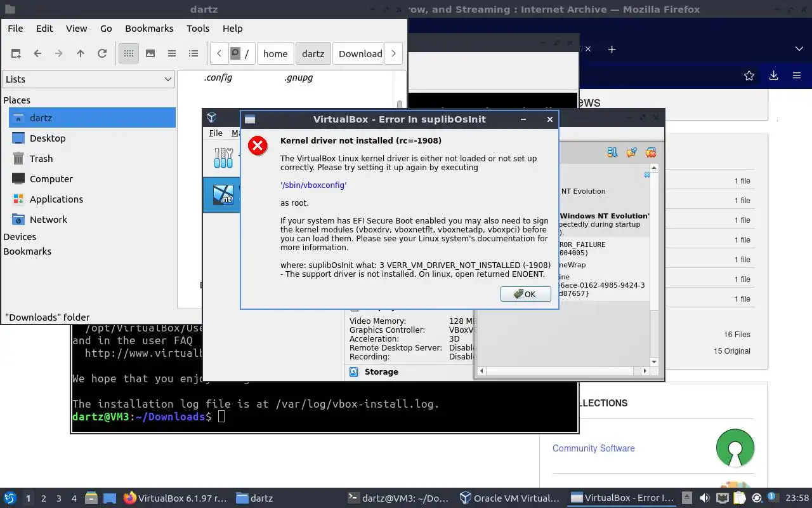Screen dimensions: 812x508
Task: Open the File menu in the file manager
Action: point(15,29)
